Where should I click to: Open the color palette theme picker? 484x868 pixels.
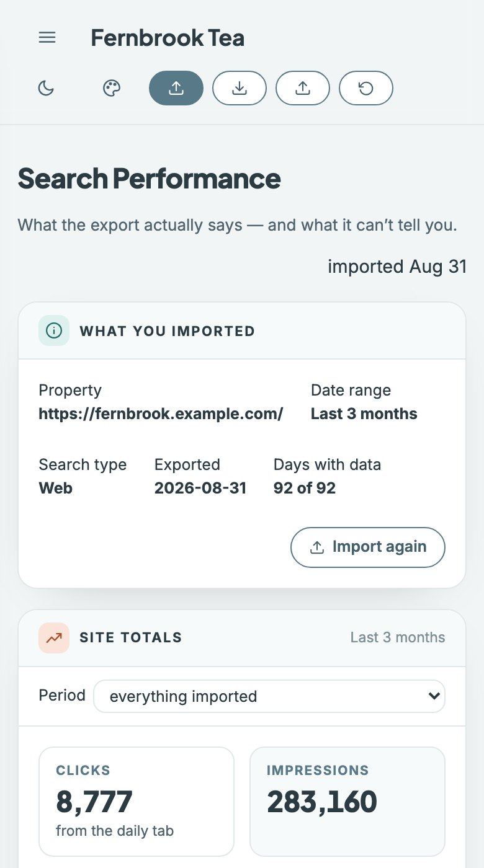pyautogui.click(x=111, y=89)
